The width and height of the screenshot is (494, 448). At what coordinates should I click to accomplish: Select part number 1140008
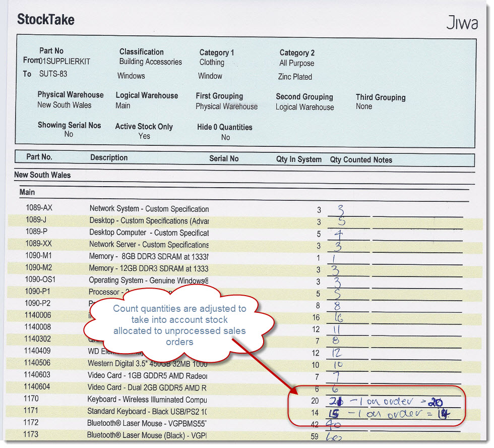tap(37, 327)
